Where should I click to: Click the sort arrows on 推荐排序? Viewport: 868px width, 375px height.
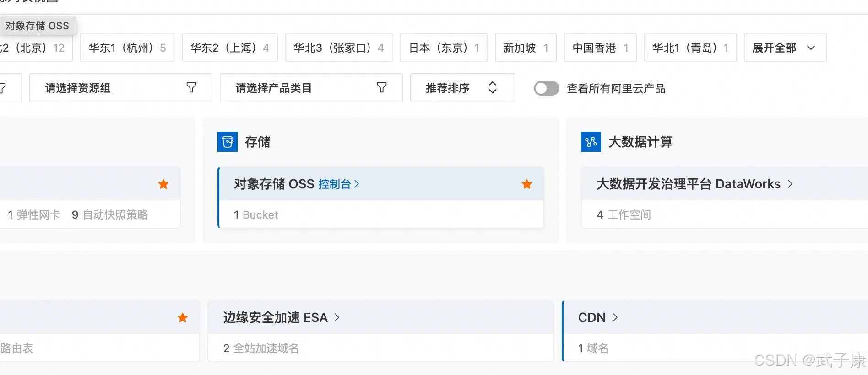[x=493, y=87]
